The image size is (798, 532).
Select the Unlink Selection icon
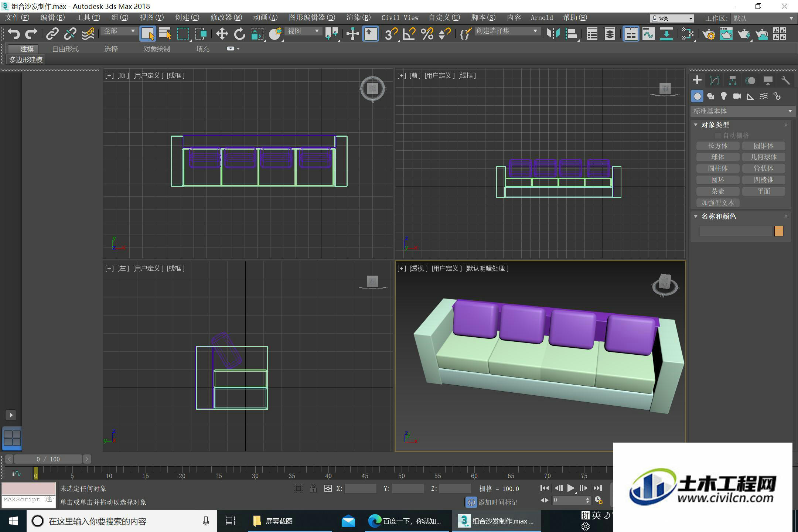coord(70,34)
